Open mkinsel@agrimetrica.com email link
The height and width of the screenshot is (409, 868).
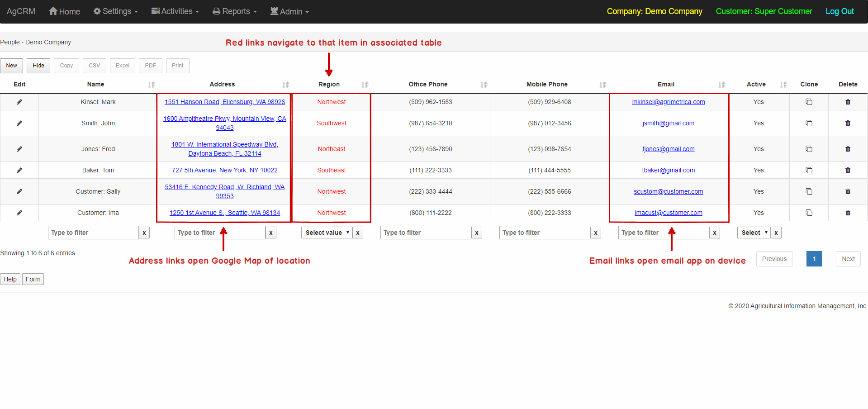point(668,102)
